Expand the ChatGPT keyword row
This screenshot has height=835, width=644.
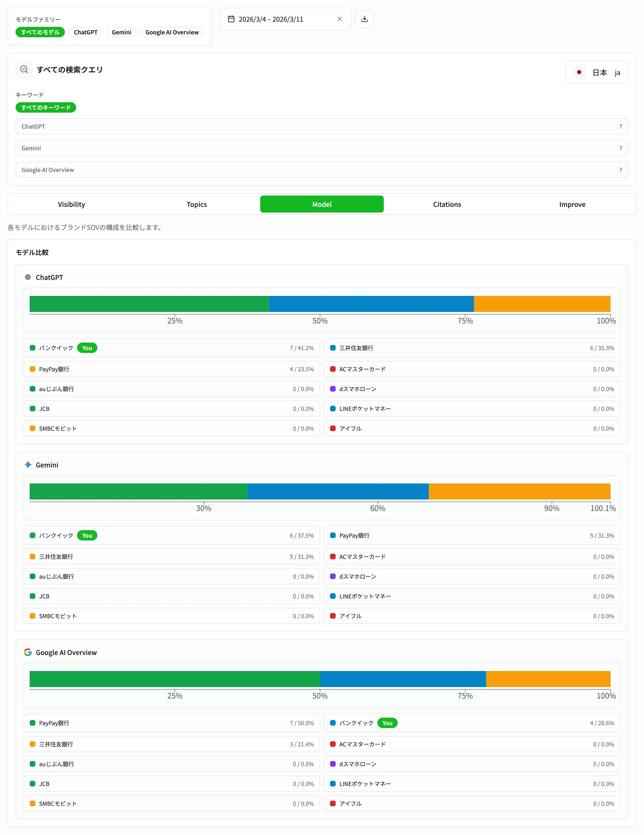(322, 127)
